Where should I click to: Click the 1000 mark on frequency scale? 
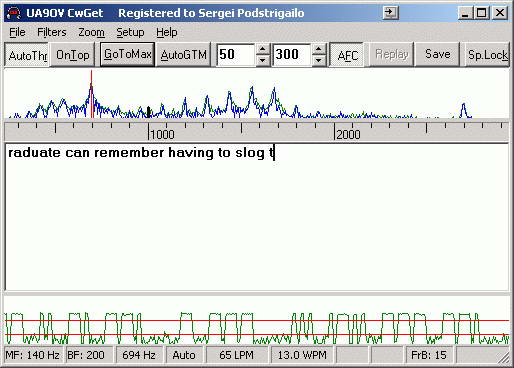162,135
